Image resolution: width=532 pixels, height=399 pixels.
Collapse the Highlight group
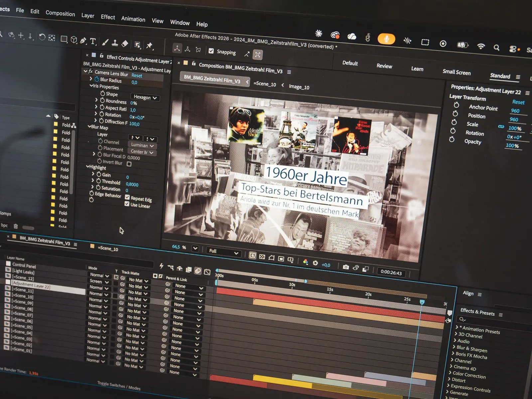click(88, 167)
